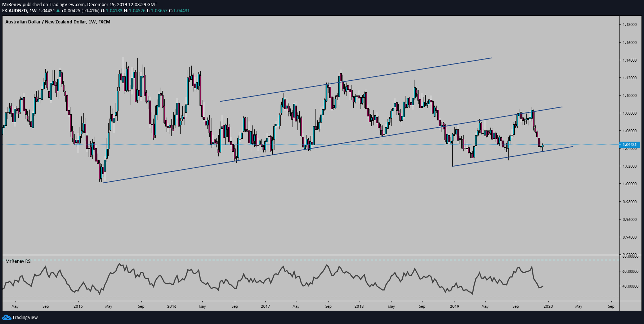Screen dimensions: 644x324
Task: Click the 0.94000 price axis label
Action: [x=630, y=237]
